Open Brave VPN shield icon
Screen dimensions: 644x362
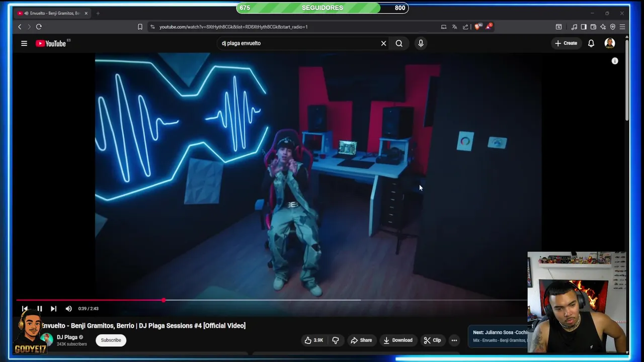pos(612,27)
